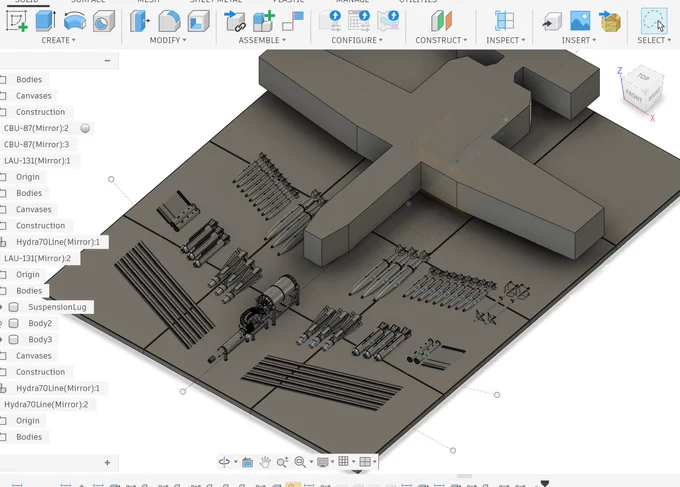Open the CONSTRUCT dropdown menu
The height and width of the screenshot is (487, 680).
[x=441, y=40]
